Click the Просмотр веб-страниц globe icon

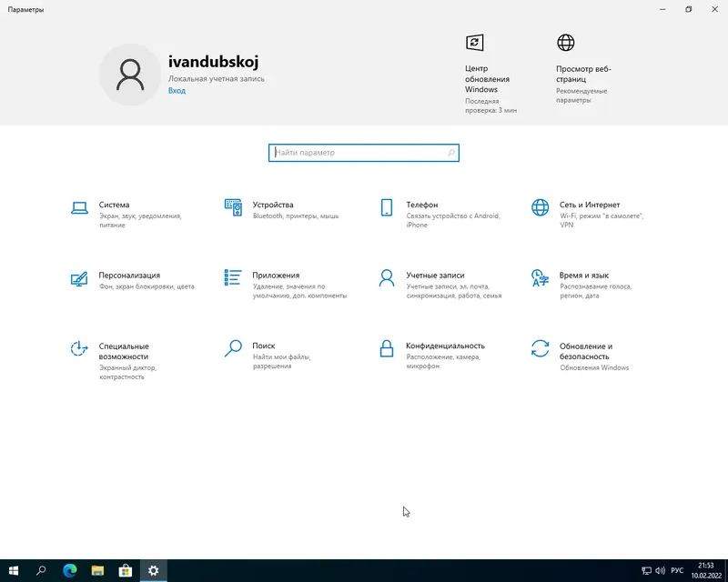(565, 43)
